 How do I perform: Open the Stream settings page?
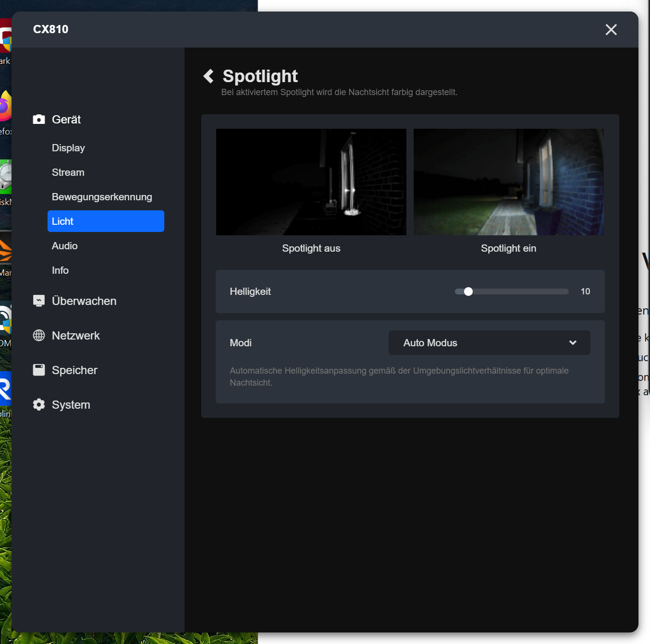[x=68, y=172]
